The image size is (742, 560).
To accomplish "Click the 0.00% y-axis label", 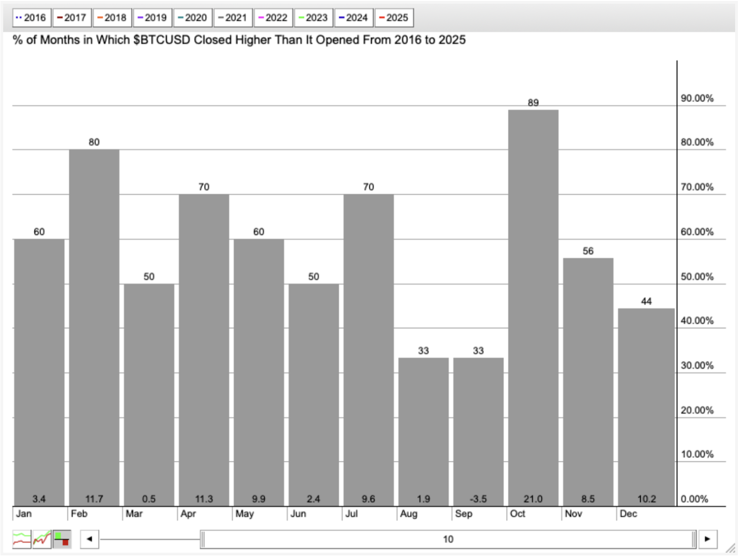I will (694, 499).
